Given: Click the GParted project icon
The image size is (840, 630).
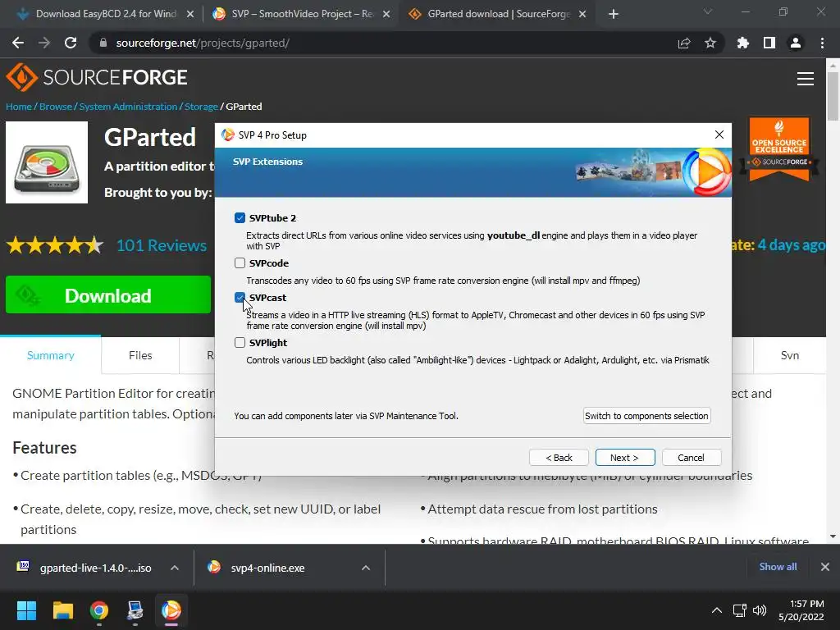Looking at the screenshot, I should coord(47,162).
